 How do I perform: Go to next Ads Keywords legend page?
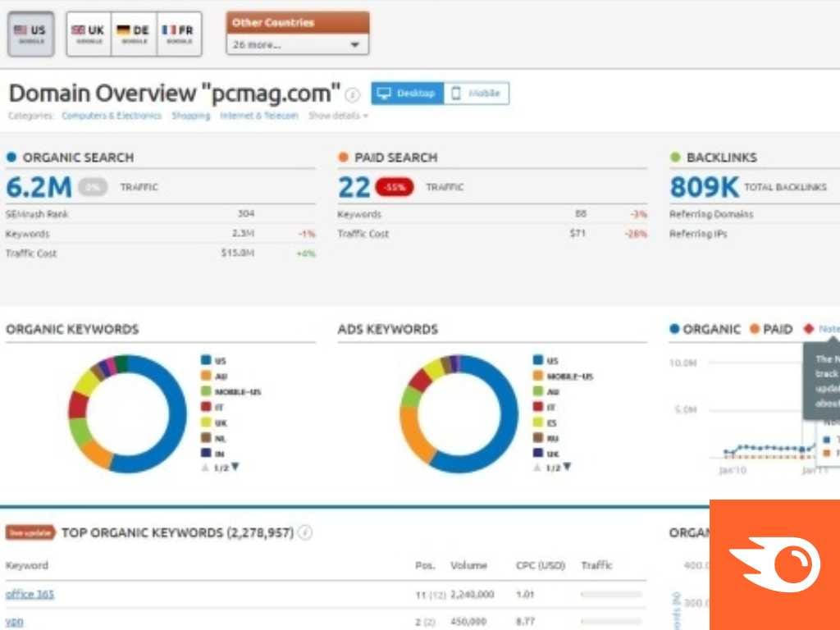(568, 467)
